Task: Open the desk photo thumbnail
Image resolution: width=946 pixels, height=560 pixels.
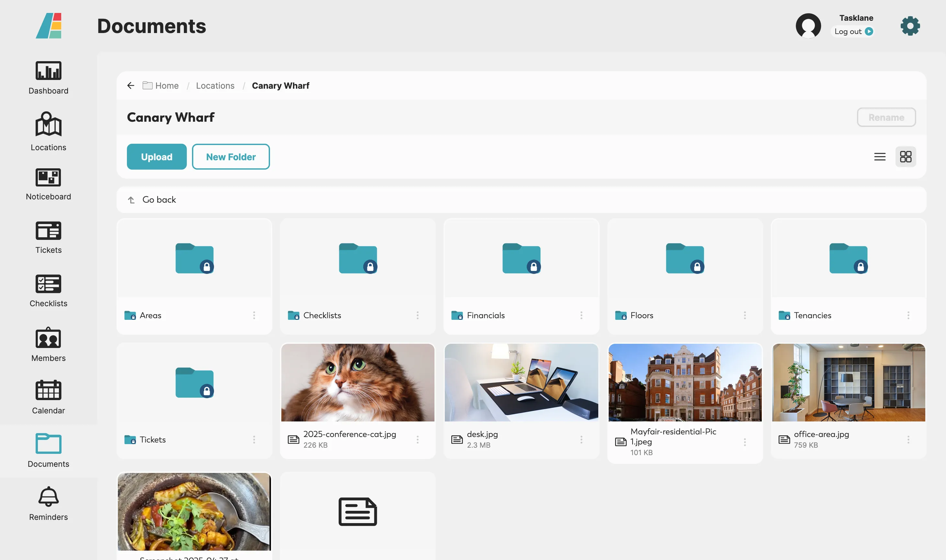Action: pos(521,382)
